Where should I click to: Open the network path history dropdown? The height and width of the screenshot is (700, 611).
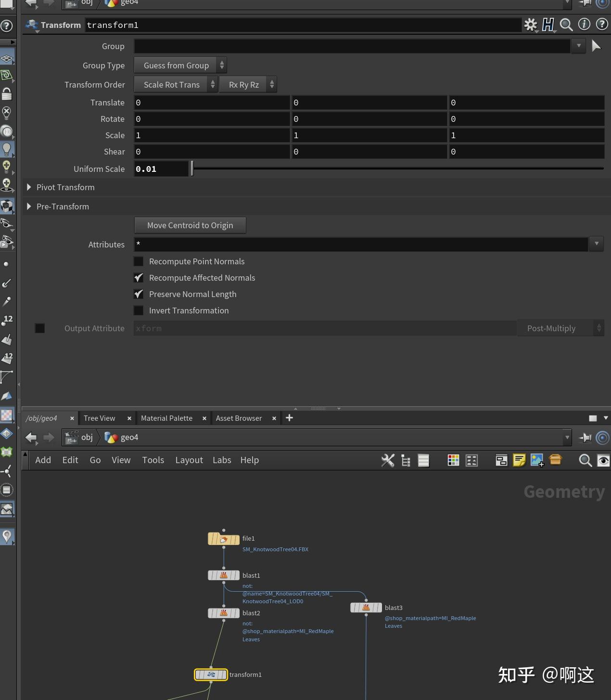[x=567, y=438]
